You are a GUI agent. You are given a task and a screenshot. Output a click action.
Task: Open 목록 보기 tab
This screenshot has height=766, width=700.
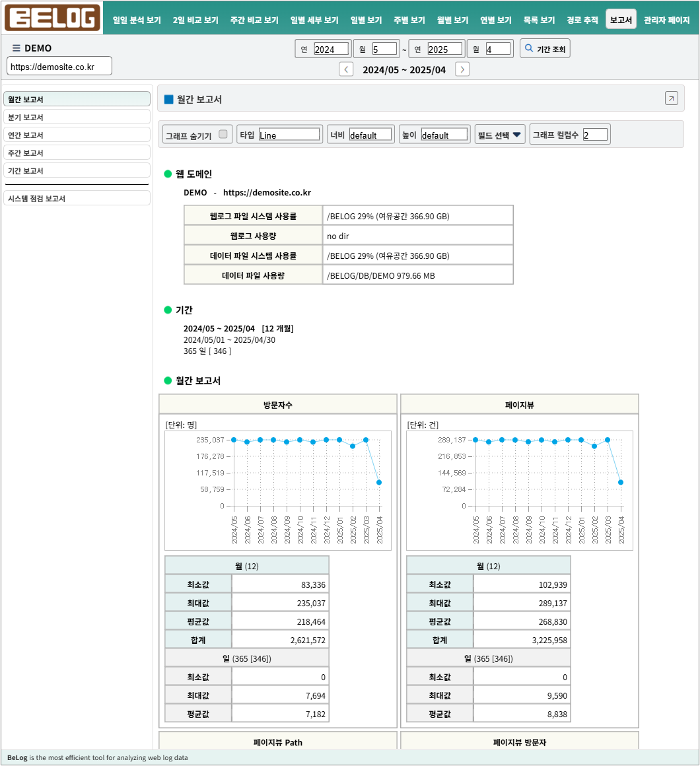point(539,20)
